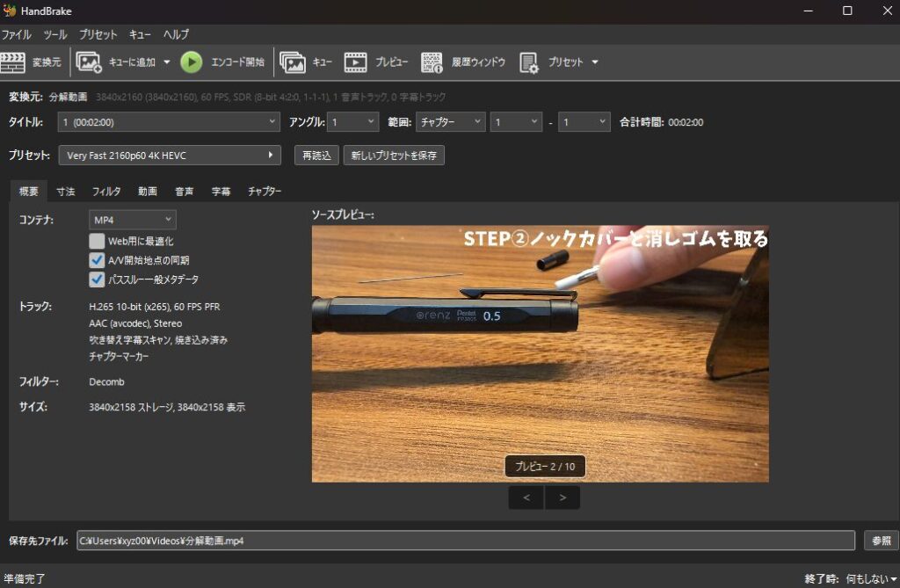Switch to the フィルタ tab
This screenshot has height=588, width=900.
(106, 191)
